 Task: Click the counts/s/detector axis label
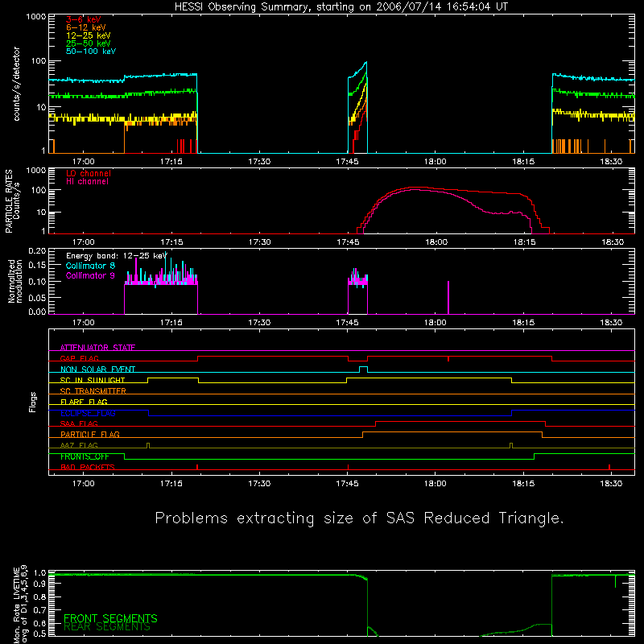(x=17, y=84)
